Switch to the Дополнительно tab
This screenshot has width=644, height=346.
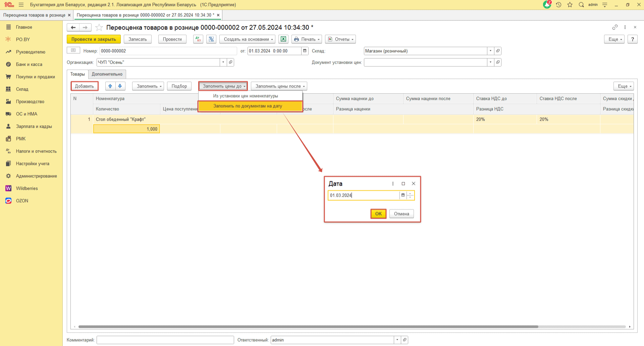107,74
